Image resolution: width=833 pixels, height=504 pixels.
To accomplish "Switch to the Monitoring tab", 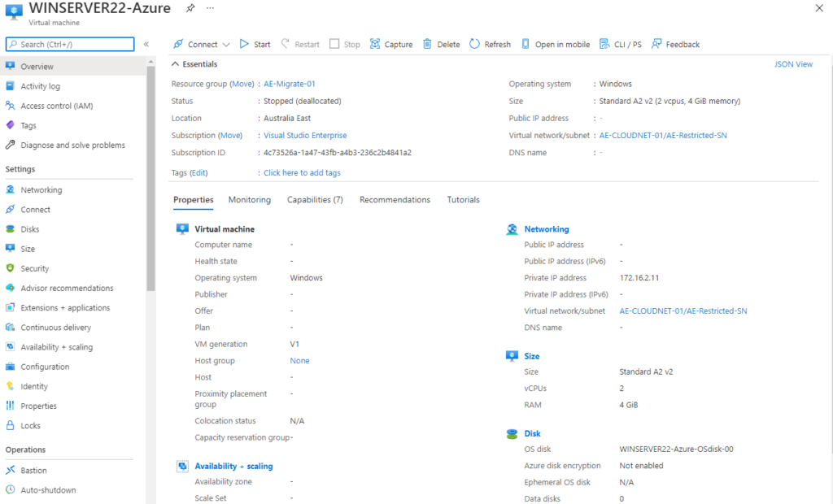I will point(250,200).
